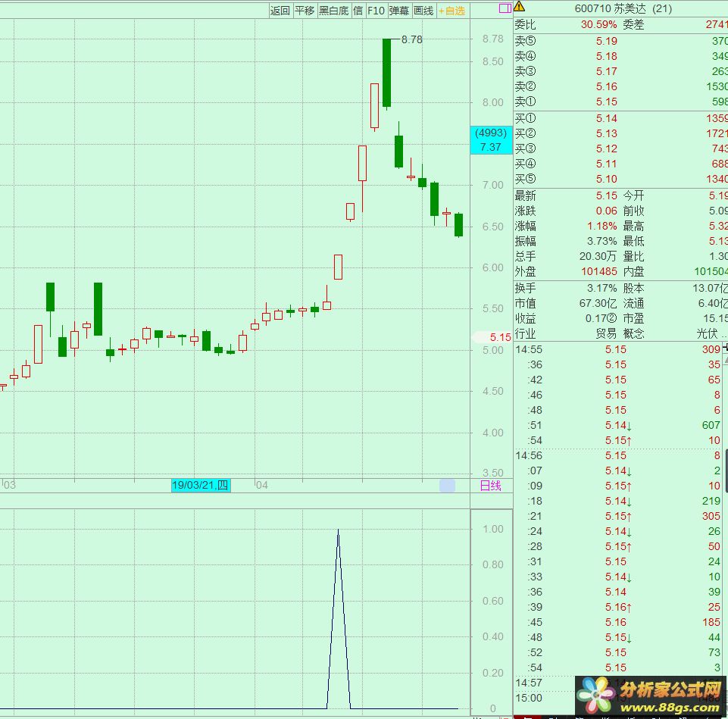
Task: Toggle the 弹幕 (bullet comments) option
Action: (x=399, y=11)
